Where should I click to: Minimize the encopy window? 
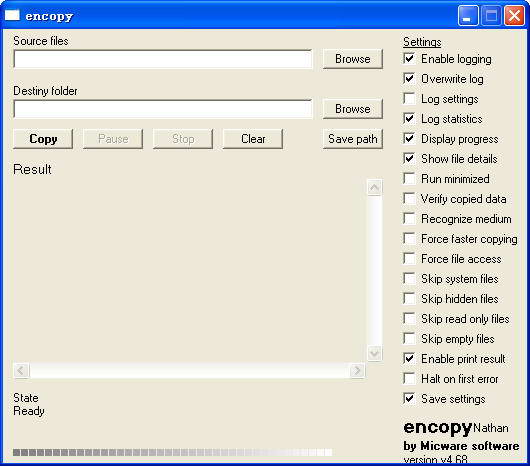468,16
